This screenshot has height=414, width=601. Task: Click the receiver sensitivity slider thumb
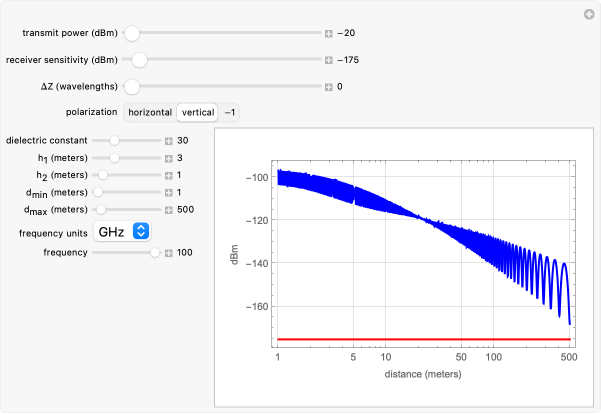tap(139, 60)
